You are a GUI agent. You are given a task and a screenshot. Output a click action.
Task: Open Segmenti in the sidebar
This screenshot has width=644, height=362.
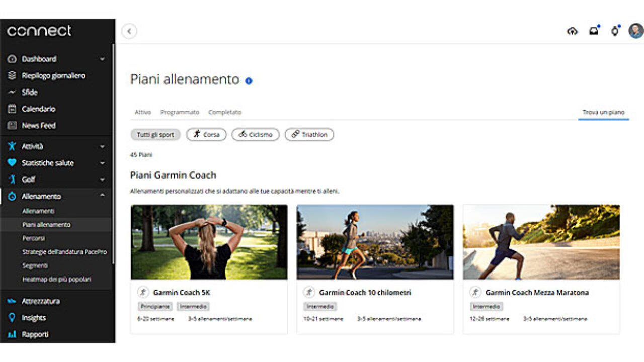point(35,265)
